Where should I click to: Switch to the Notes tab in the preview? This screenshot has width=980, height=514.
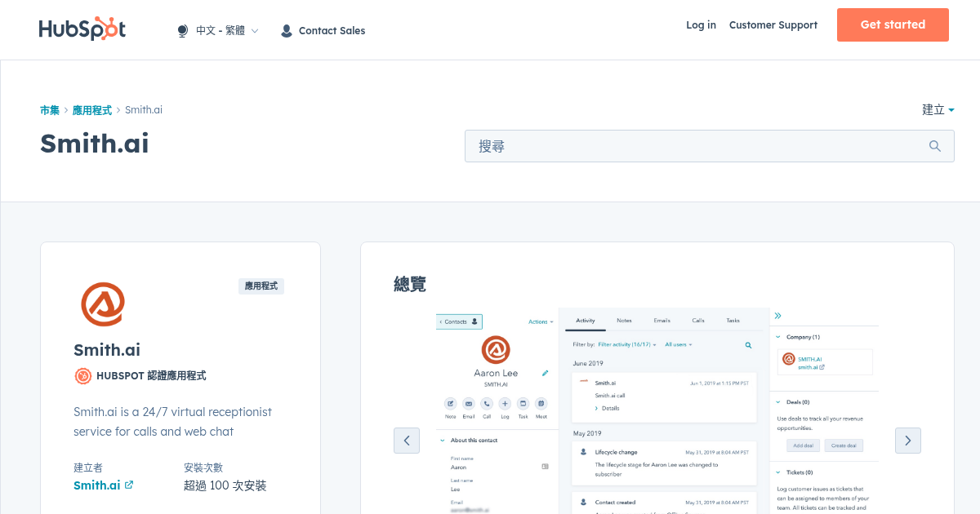click(x=626, y=320)
